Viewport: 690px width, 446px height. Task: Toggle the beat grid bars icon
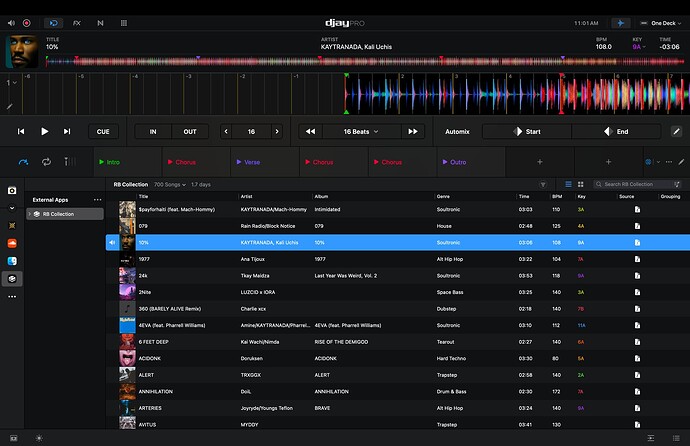click(69, 162)
